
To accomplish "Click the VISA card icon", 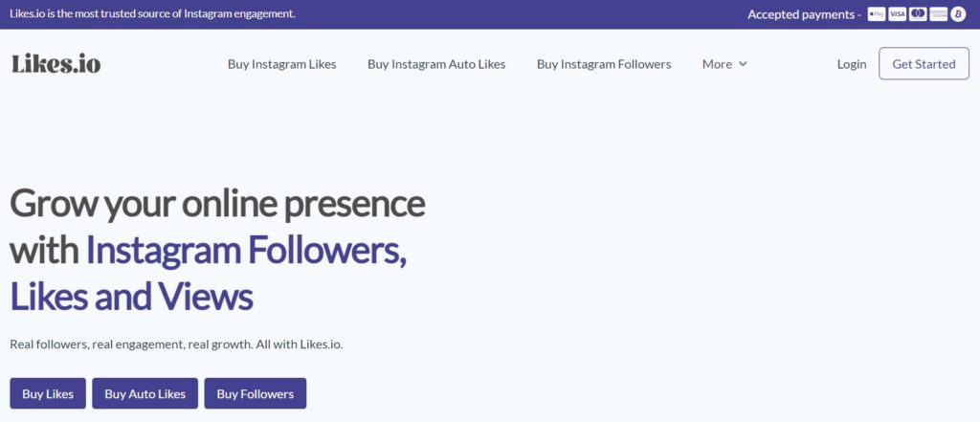I will 897,14.
